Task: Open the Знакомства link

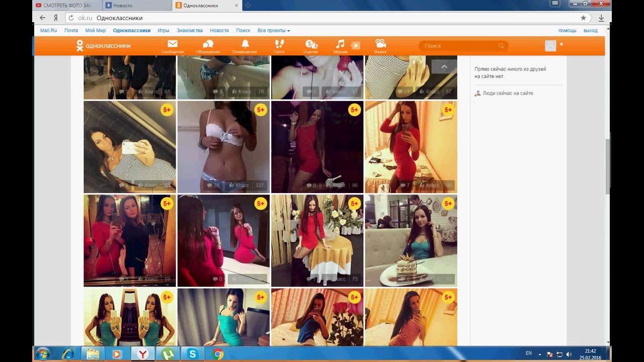Action: click(190, 31)
